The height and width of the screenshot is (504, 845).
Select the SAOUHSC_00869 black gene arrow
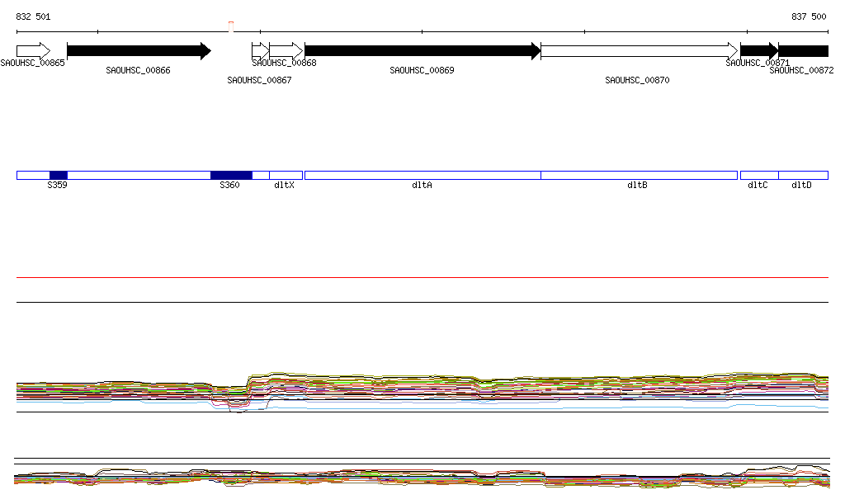click(x=422, y=51)
